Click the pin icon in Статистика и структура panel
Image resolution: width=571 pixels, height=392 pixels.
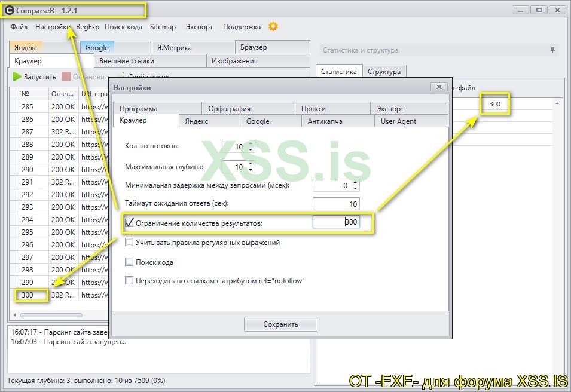click(x=552, y=50)
